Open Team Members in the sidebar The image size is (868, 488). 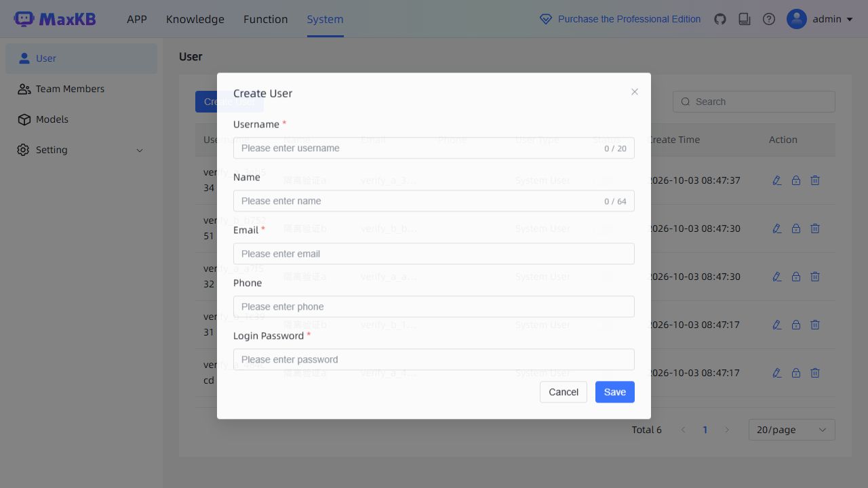pyautogui.click(x=81, y=89)
